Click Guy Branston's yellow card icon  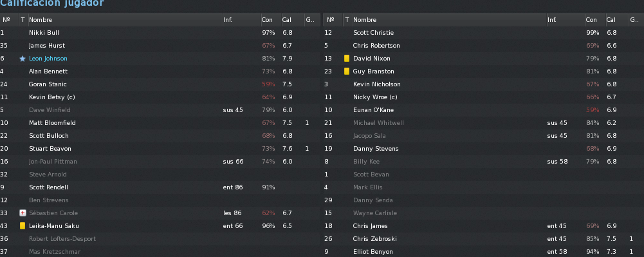(347, 71)
